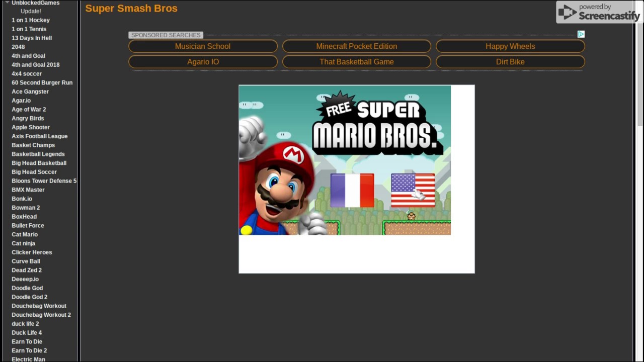644x362 pixels.
Task: Open 13 Days In Hell link
Action: (x=32, y=38)
